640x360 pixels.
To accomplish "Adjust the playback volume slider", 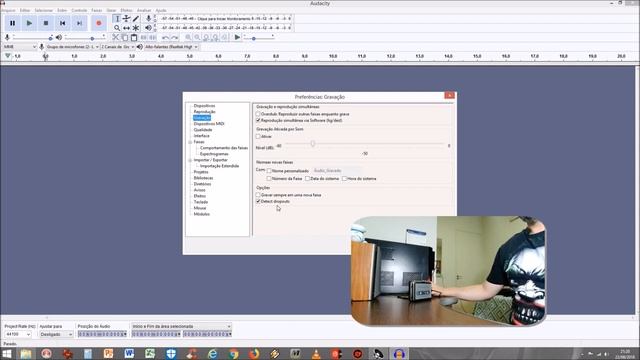I will pyautogui.click(x=85, y=38).
